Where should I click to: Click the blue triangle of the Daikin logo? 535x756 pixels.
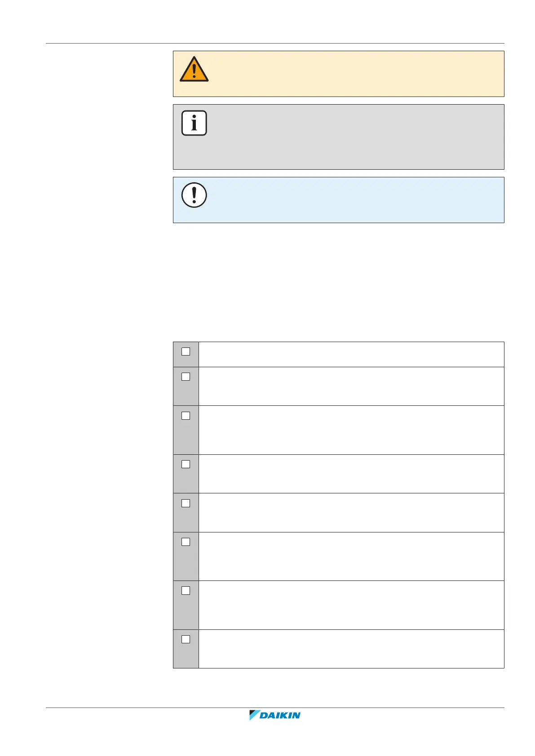coord(254,715)
